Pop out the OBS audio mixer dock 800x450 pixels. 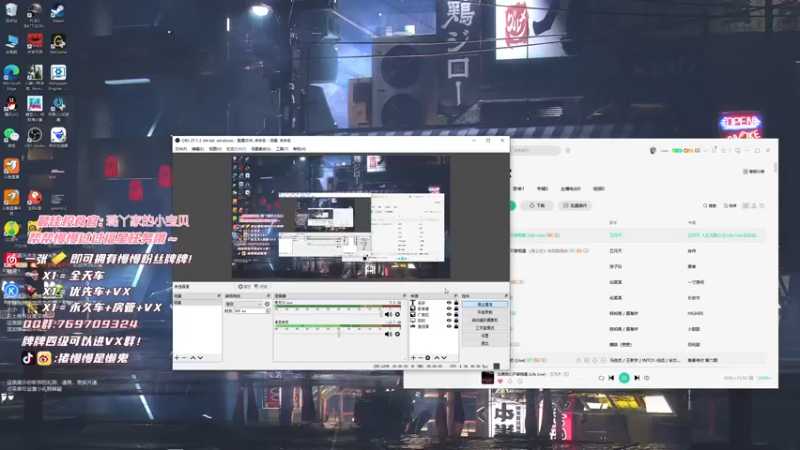point(405,296)
